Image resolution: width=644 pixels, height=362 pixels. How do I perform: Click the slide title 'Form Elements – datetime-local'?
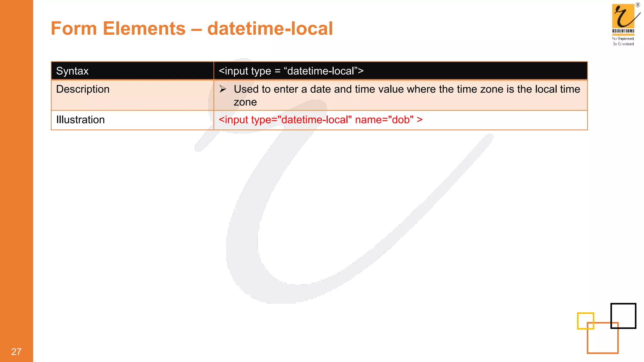pos(192,29)
